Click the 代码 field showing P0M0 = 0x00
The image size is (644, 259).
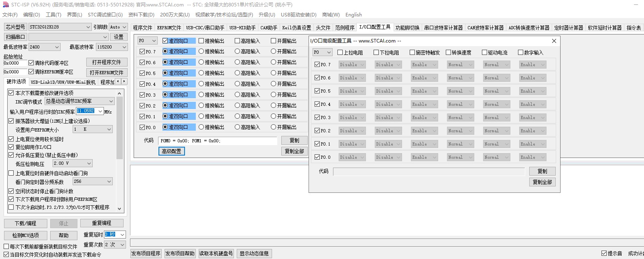(x=217, y=141)
